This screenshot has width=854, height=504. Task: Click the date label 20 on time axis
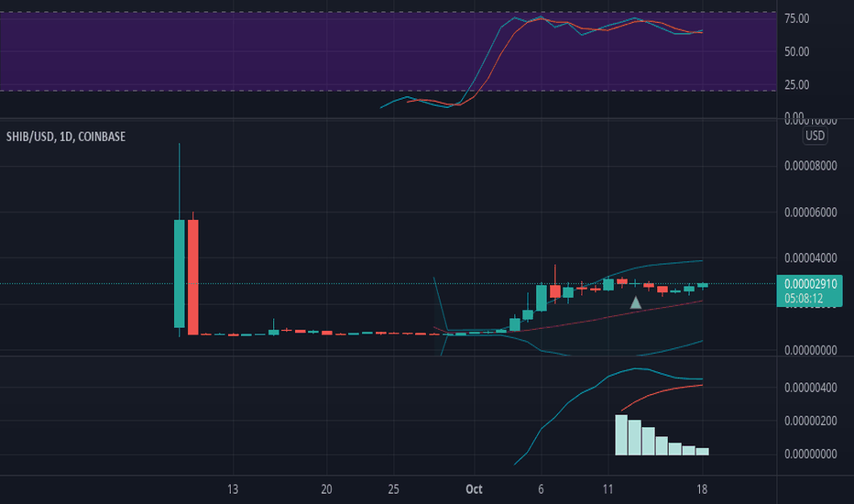(326, 489)
